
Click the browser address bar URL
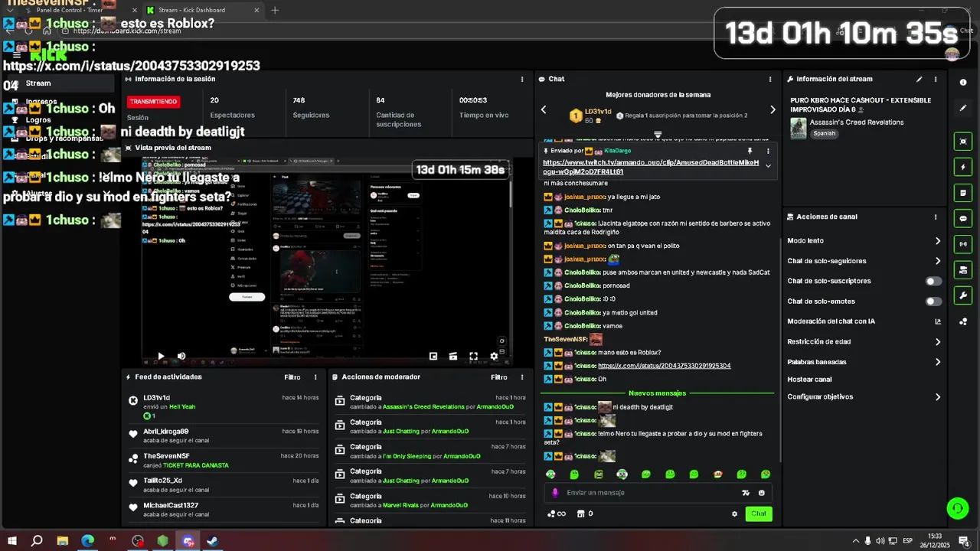point(128,31)
